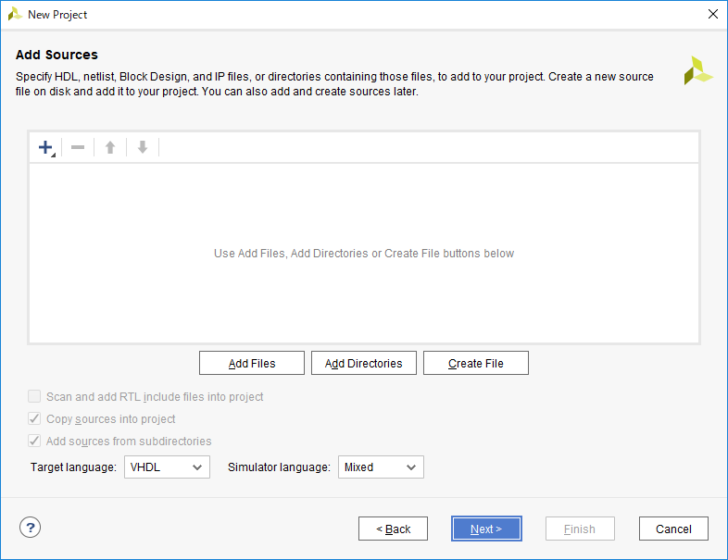Go to previous step with Back
This screenshot has height=560, width=728.
[393, 529]
